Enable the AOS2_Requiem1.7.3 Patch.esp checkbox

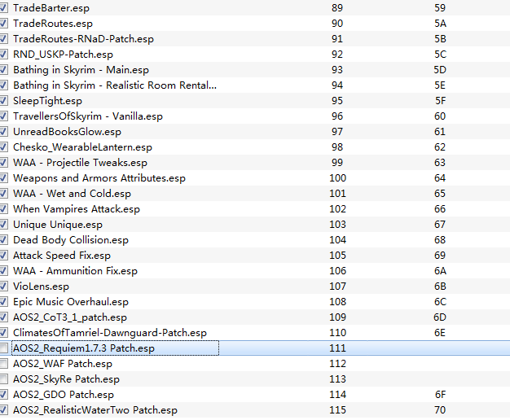tap(3, 348)
